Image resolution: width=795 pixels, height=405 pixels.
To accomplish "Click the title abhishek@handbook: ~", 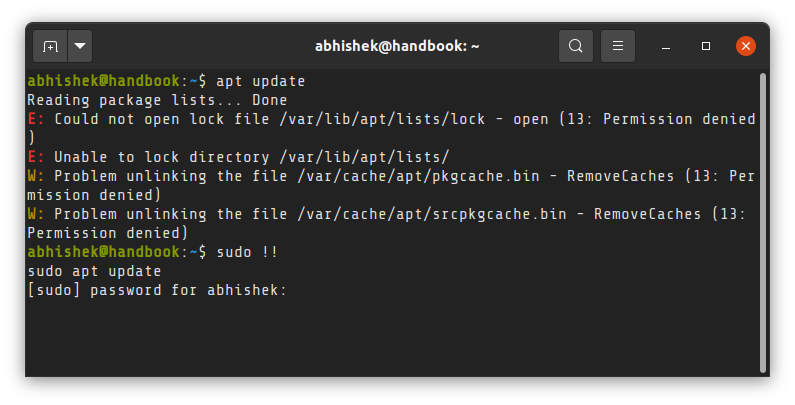I will [x=397, y=46].
